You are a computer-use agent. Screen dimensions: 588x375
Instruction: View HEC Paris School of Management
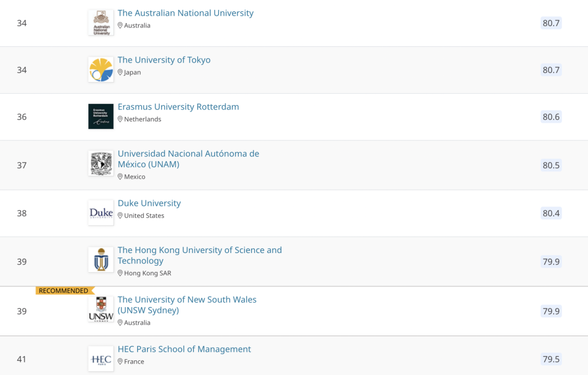click(x=184, y=349)
